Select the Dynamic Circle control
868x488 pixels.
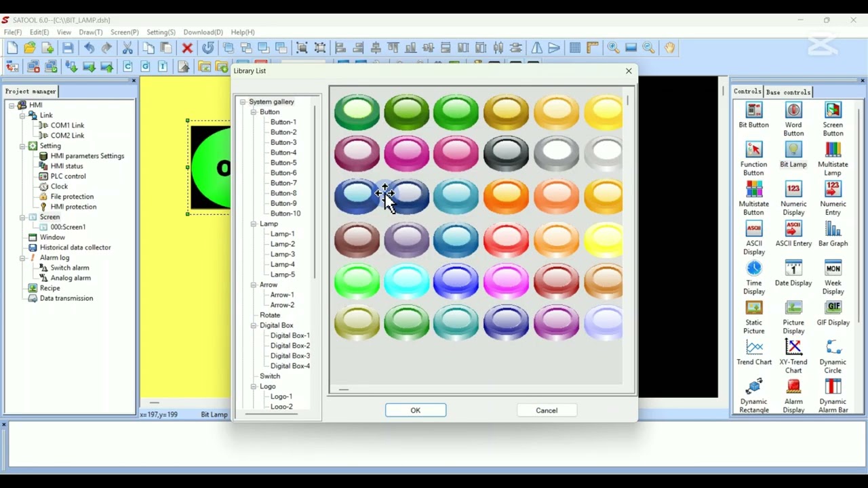point(833,357)
